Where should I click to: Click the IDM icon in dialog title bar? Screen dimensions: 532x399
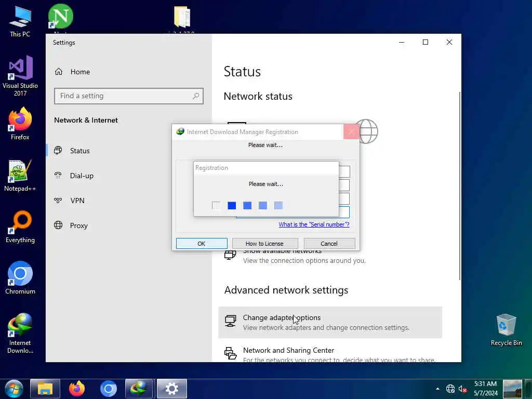coord(180,131)
